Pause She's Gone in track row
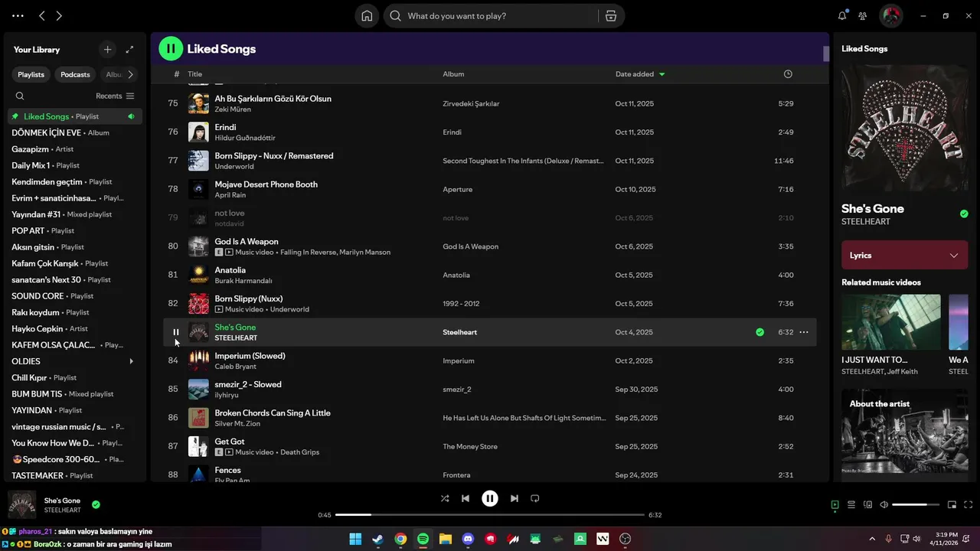 (175, 332)
